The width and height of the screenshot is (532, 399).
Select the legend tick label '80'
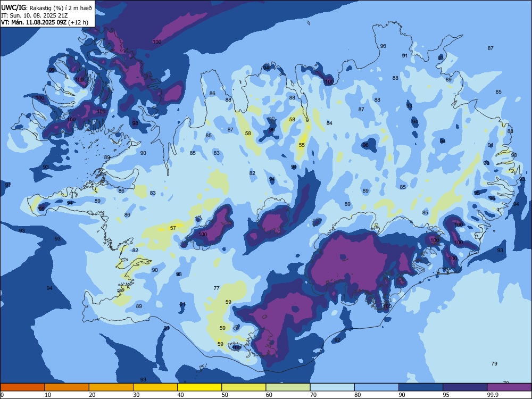pyautogui.click(x=358, y=395)
